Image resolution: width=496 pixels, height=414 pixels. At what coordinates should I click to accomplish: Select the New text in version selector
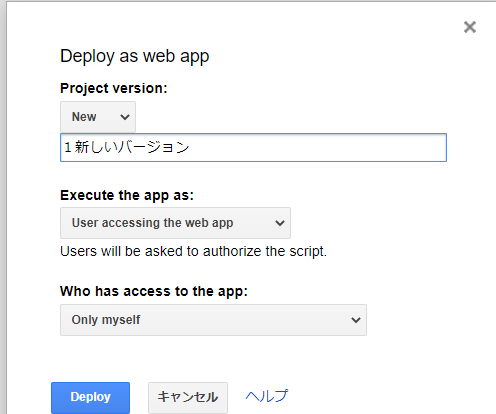(84, 117)
